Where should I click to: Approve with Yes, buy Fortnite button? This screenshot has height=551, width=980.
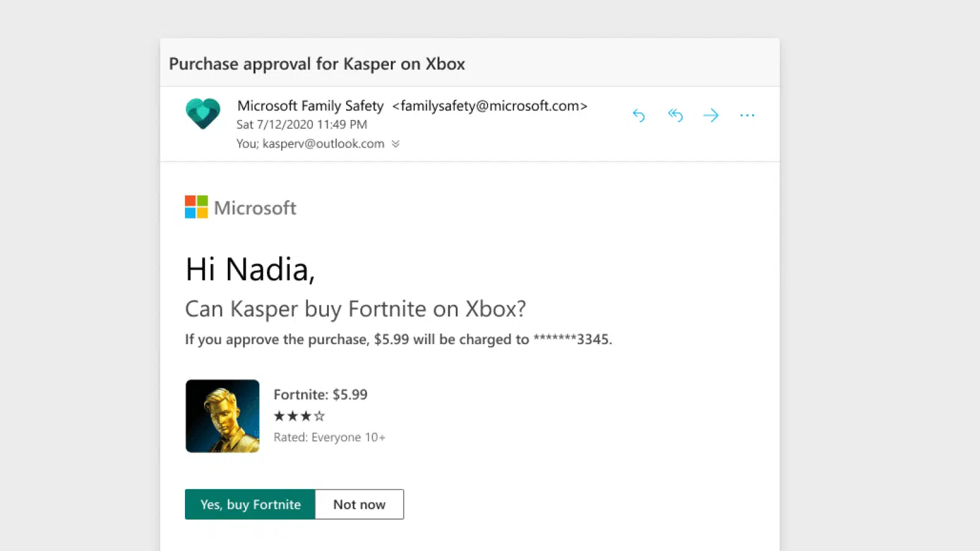250,504
